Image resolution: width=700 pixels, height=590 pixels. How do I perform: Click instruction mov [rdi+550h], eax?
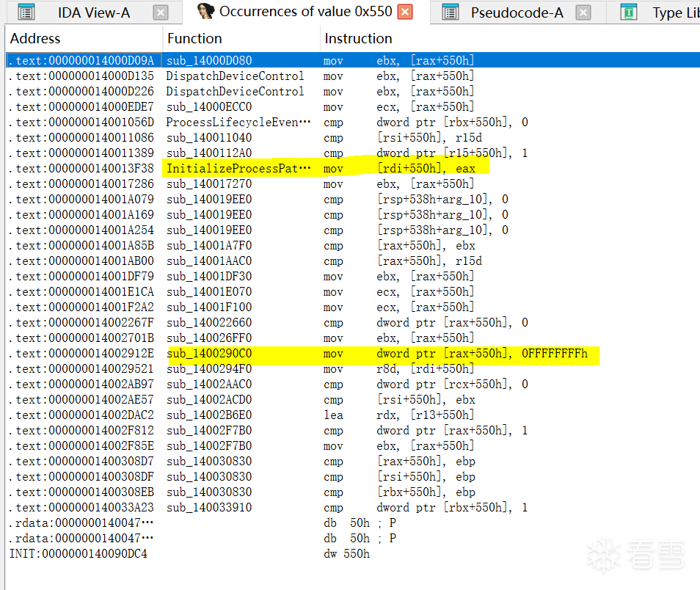coord(399,168)
